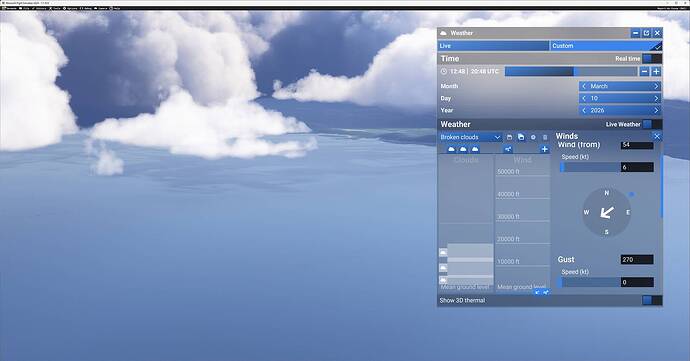Click the Gust Speed (kt) slider
This screenshot has width=690, height=361.
590,282
